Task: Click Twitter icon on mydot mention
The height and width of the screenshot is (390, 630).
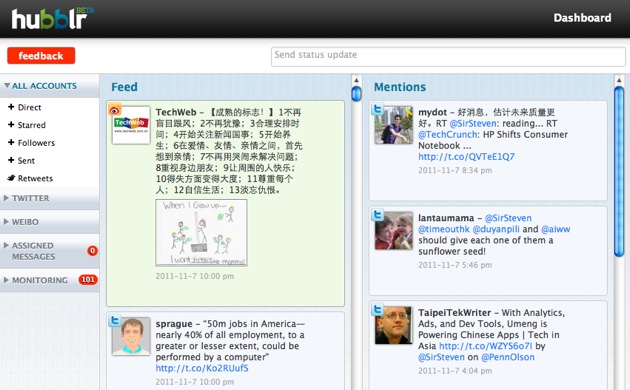Action: click(x=377, y=109)
